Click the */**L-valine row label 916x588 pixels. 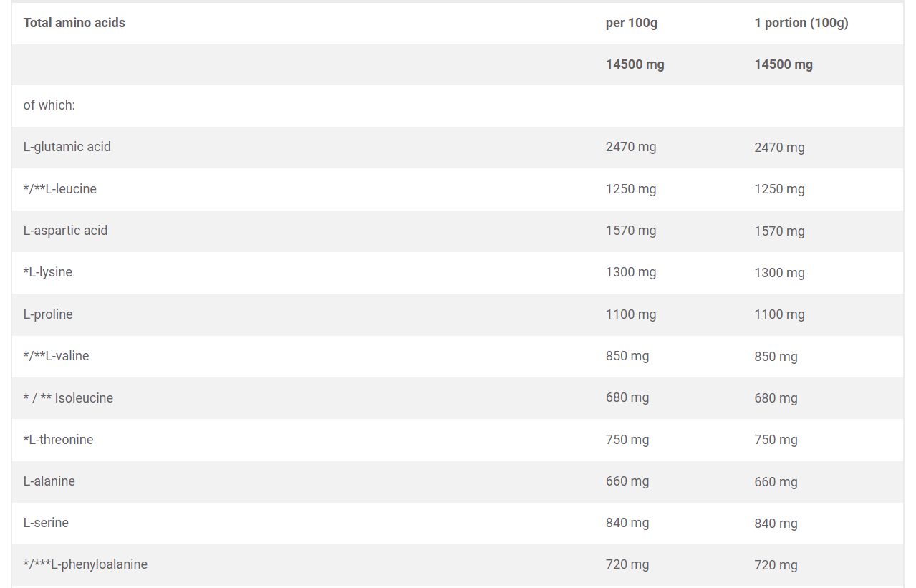pos(56,356)
